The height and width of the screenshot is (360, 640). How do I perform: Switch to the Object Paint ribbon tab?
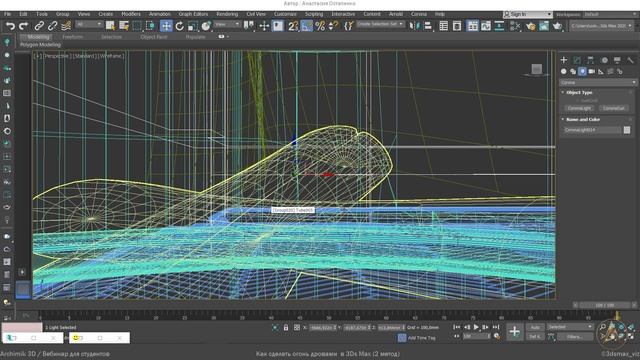tap(154, 37)
